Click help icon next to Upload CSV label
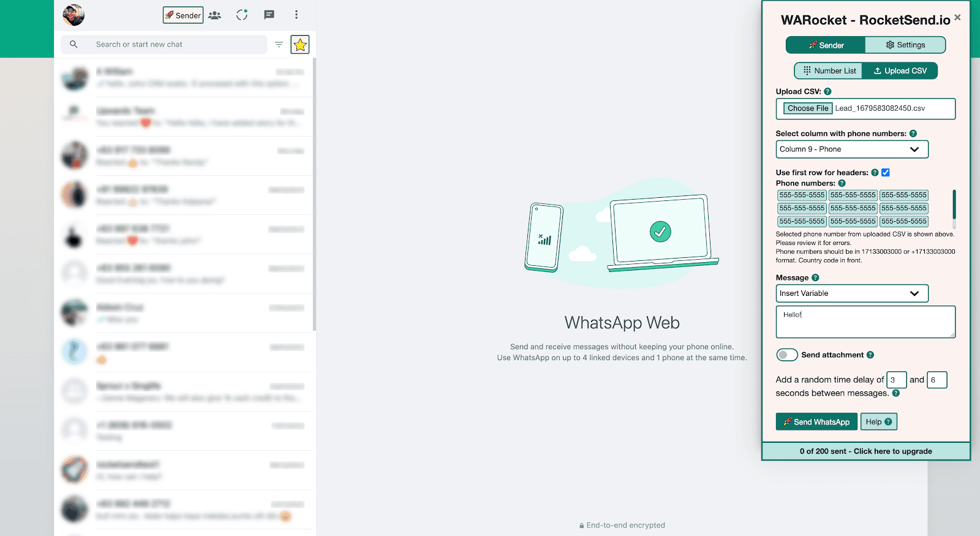Viewport: 980px width, 536px height. tap(827, 92)
